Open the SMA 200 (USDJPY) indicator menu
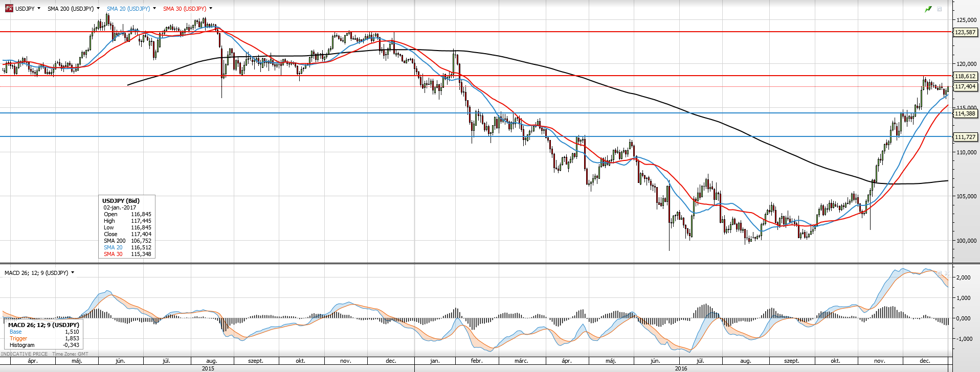The height and width of the screenshot is (372, 980). (98, 9)
